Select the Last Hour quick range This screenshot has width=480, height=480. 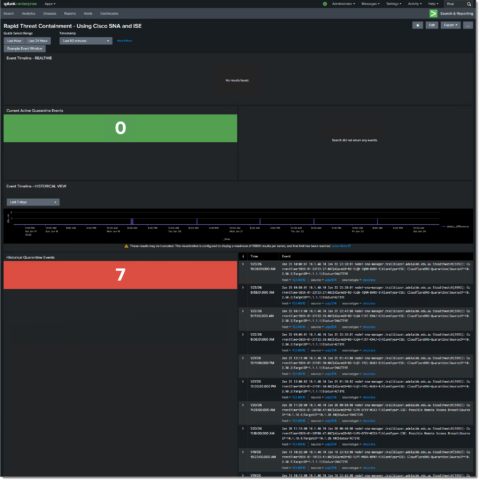coord(14,41)
